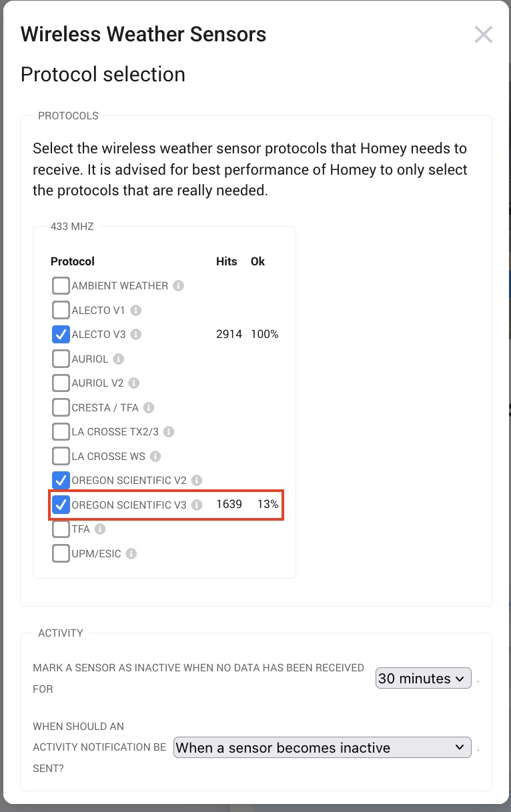Show info for Oregon Scientific V3

(x=197, y=505)
